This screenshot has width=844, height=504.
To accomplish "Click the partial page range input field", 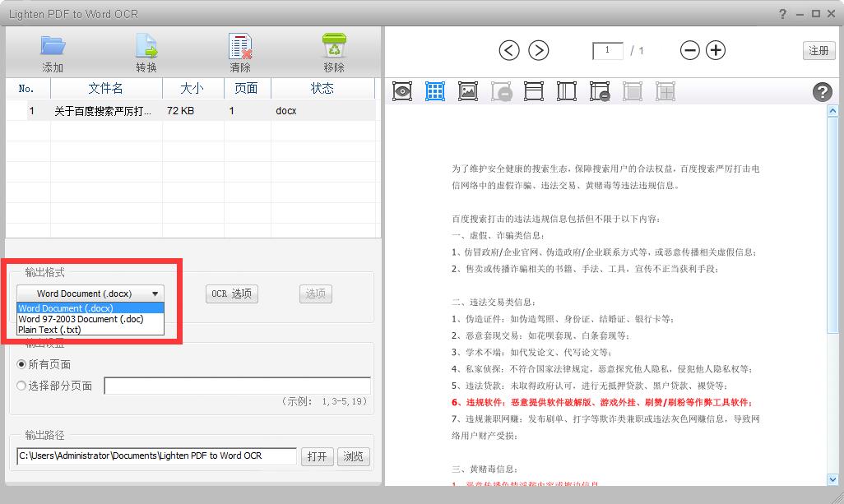I will (238, 386).
